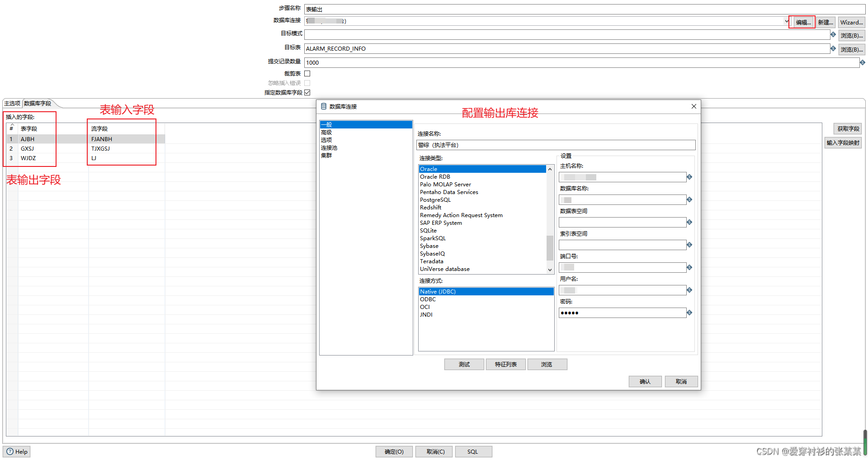Screen dimensions: 868x460
Task: Click the 测试 button
Action: coord(464,365)
